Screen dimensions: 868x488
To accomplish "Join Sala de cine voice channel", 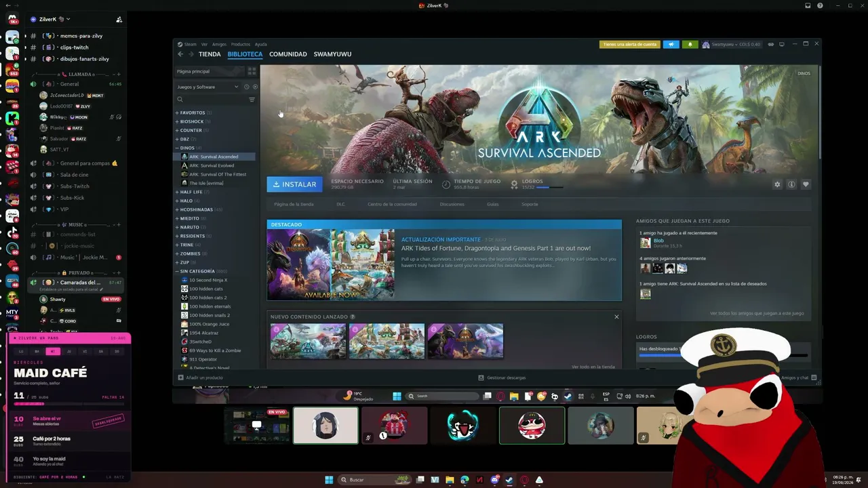I will (x=75, y=175).
